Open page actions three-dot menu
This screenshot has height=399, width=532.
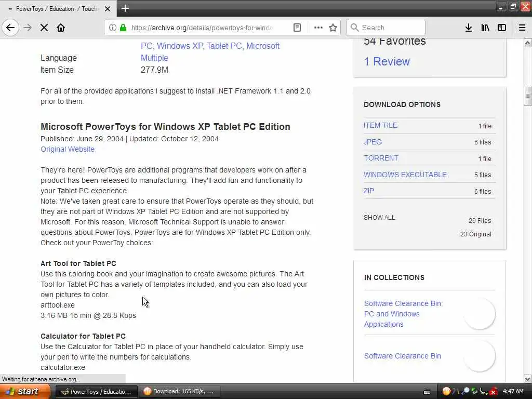318,28
